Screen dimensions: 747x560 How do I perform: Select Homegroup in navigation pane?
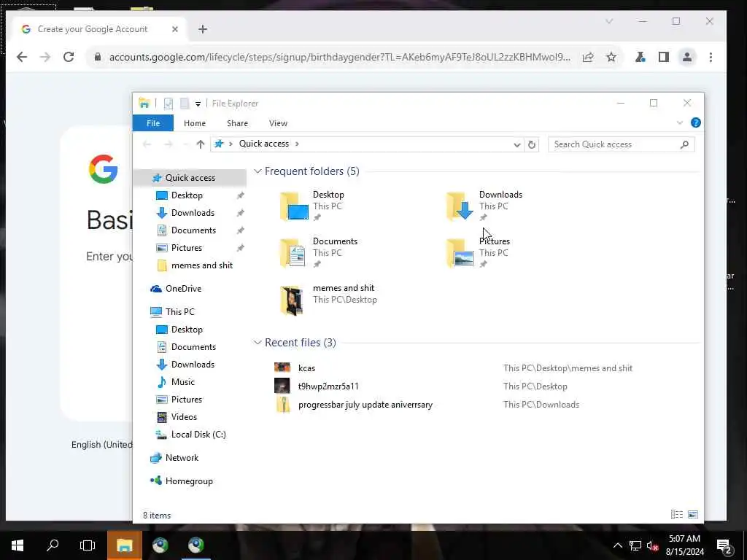189,481
